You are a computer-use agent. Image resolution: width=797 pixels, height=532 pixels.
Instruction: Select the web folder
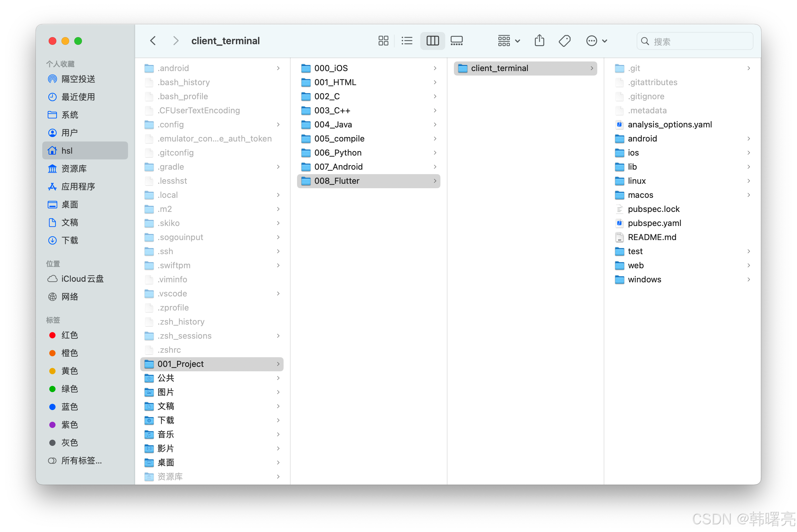682,265
